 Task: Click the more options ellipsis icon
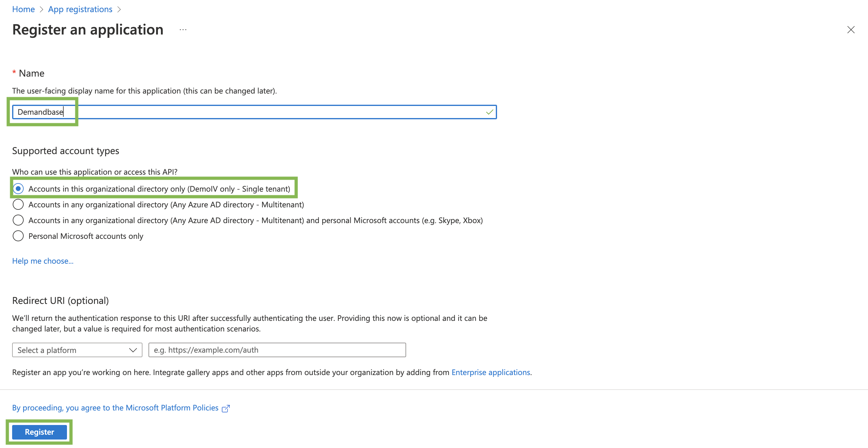[x=183, y=30]
